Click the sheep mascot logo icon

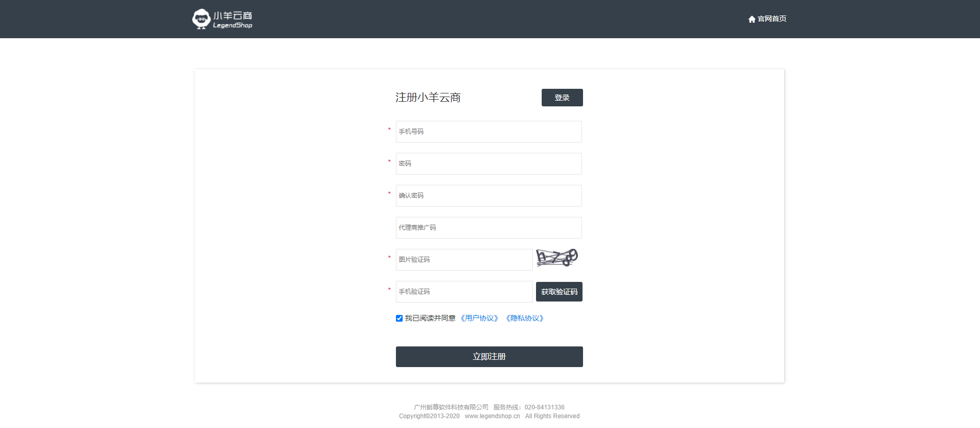point(201,19)
